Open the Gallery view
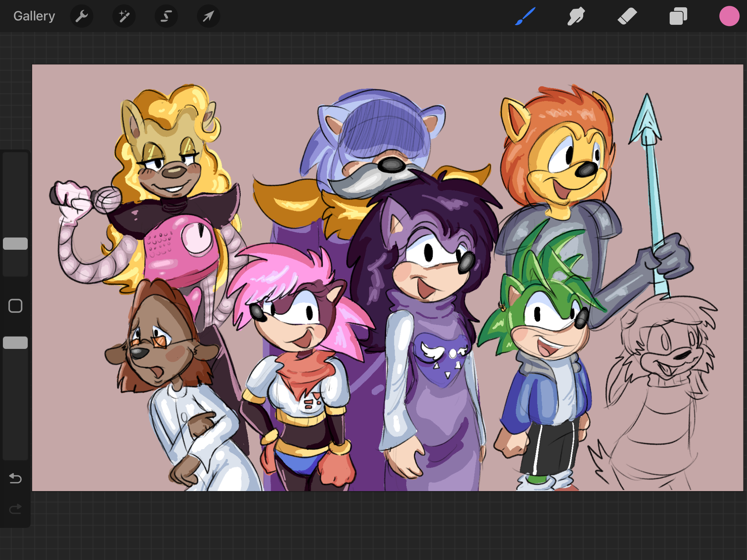Viewport: 747px width, 560px height. click(34, 16)
